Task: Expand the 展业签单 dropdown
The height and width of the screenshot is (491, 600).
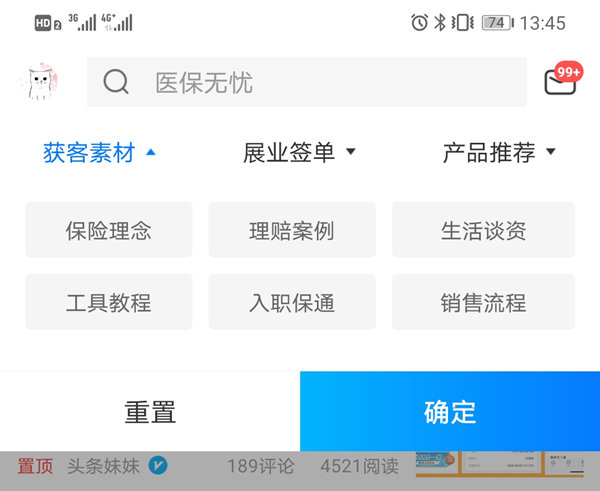Action: click(299, 153)
